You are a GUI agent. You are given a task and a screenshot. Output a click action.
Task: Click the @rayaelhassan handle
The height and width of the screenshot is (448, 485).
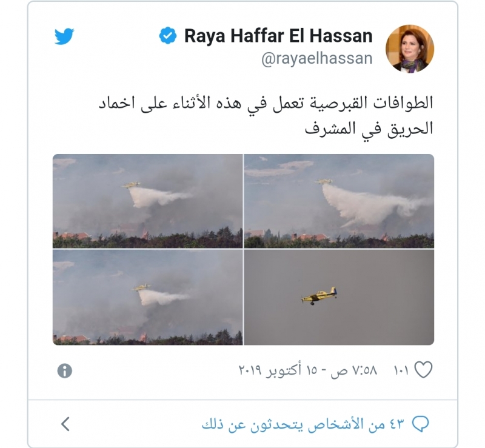(x=316, y=58)
